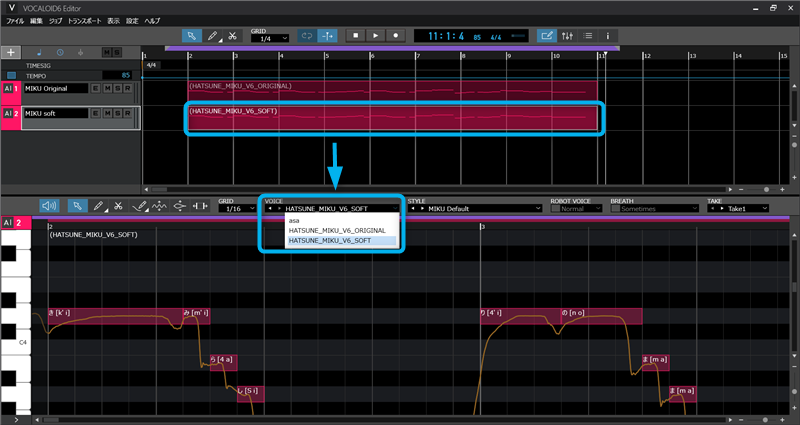Open E button on MIKU Original track
800x425 pixels.
(95, 88)
